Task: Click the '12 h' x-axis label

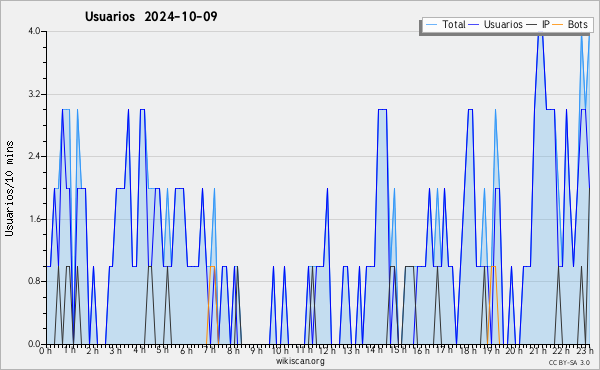Action: click(x=327, y=351)
